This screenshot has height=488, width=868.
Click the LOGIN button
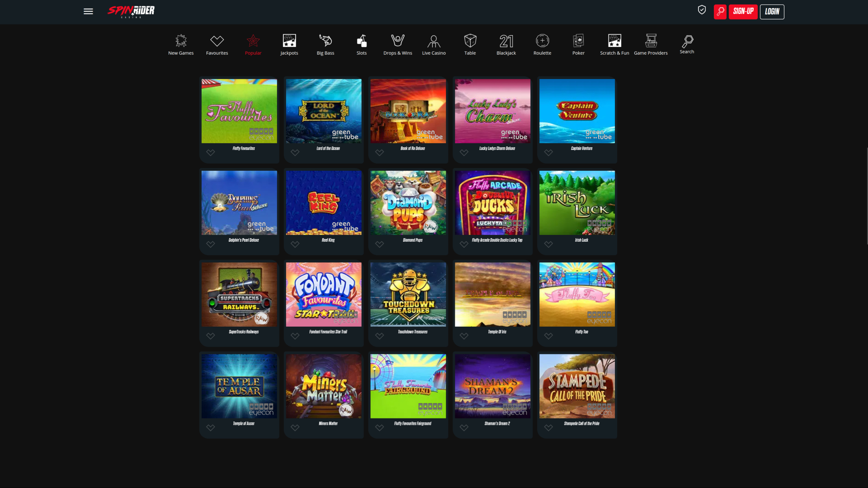point(772,12)
